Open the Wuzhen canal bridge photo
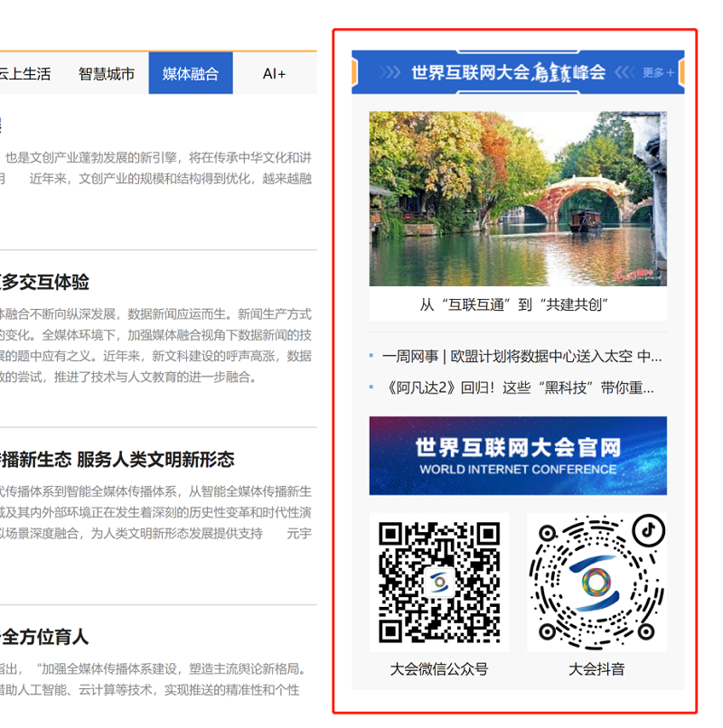The width and height of the screenshot is (723, 728). 518,199
